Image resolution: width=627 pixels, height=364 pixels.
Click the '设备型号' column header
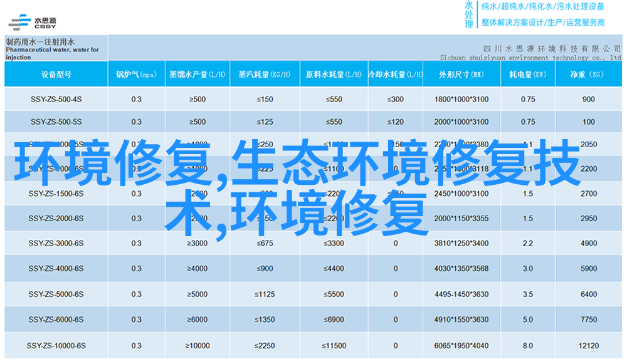click(x=56, y=75)
